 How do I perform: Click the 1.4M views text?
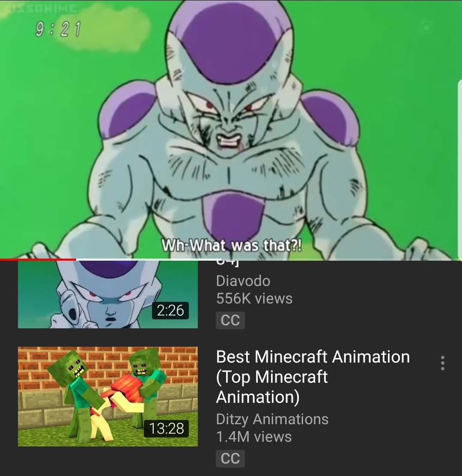click(254, 437)
